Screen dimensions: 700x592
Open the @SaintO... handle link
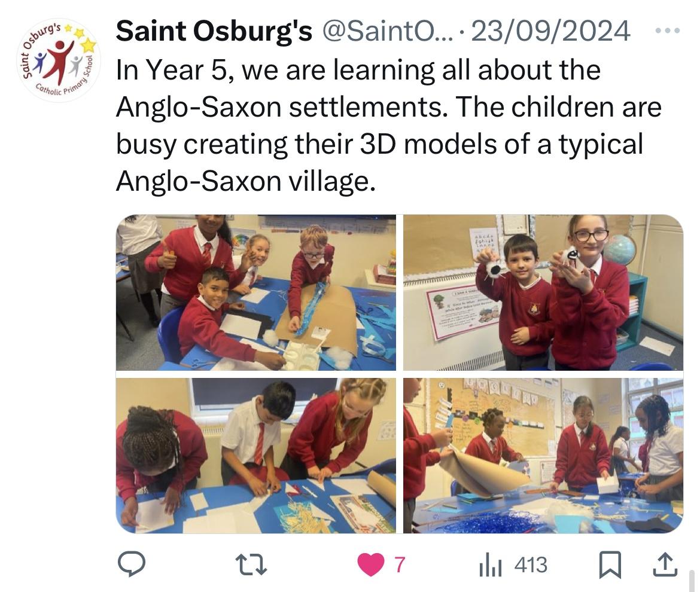387,31
